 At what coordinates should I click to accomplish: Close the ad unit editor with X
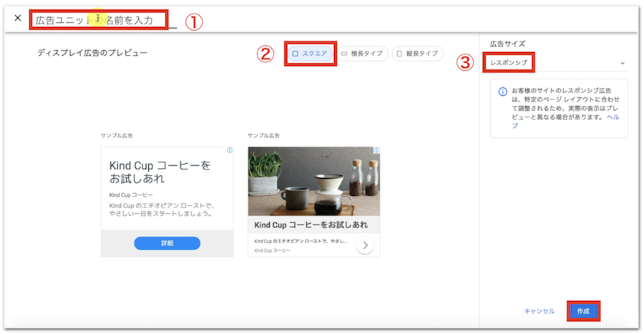[x=18, y=18]
